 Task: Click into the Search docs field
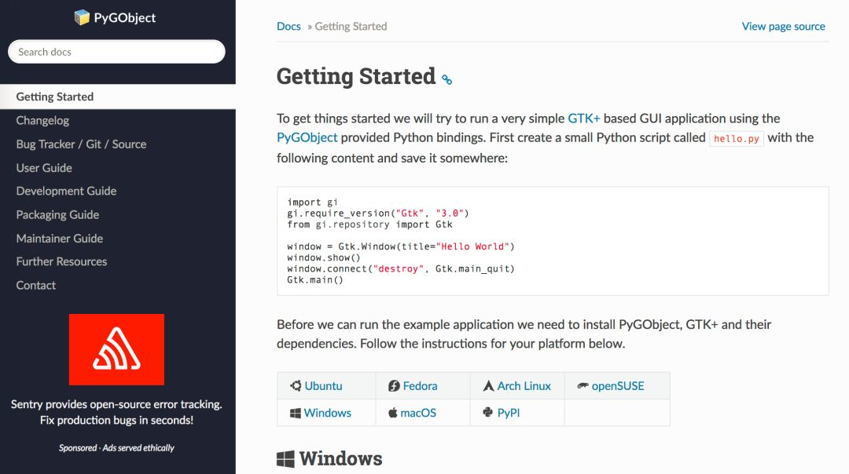116,51
